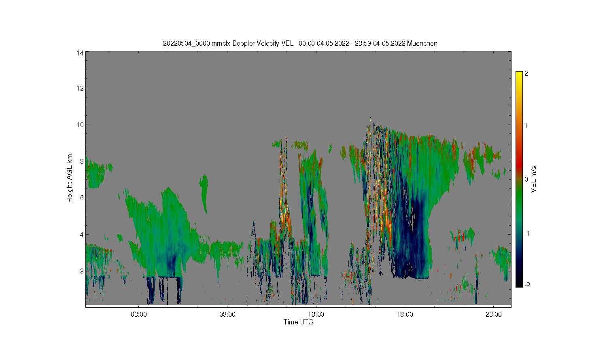The height and width of the screenshot is (364, 607).
Task: Click the height tick label 12
Action: pos(80,88)
